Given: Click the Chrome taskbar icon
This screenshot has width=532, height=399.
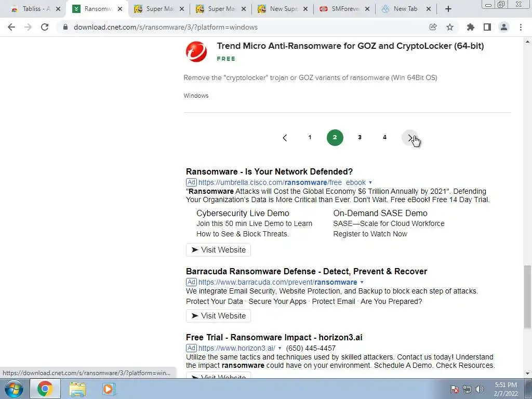Looking at the screenshot, I should (x=45, y=389).
